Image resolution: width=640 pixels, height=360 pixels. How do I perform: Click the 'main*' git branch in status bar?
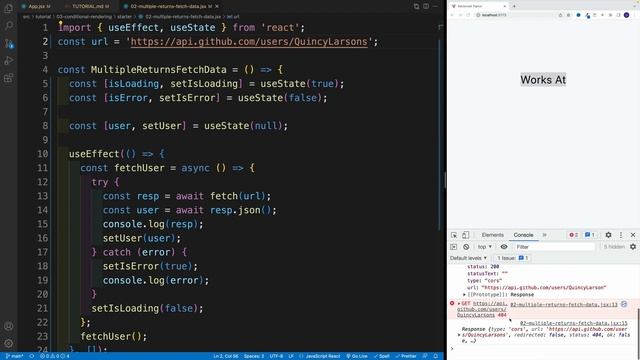coord(15,356)
